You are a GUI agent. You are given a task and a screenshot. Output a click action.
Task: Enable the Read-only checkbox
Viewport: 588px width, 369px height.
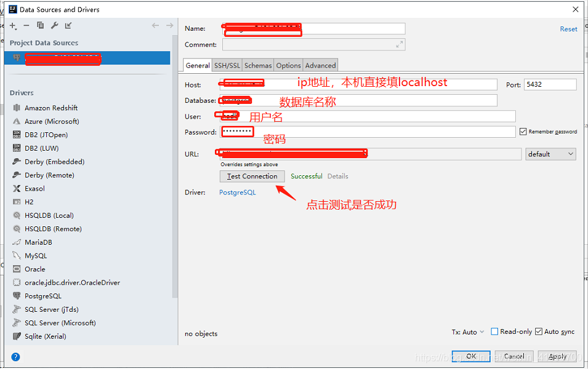(x=494, y=331)
